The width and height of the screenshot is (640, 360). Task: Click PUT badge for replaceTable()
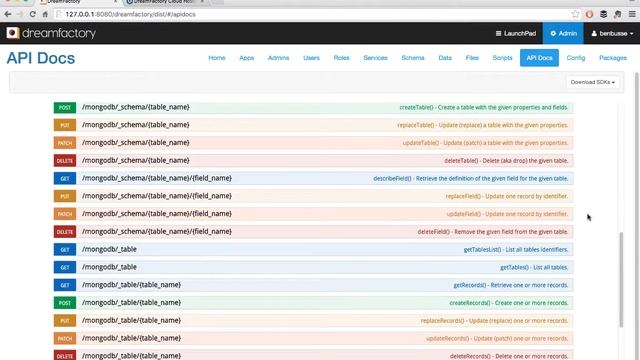point(64,125)
